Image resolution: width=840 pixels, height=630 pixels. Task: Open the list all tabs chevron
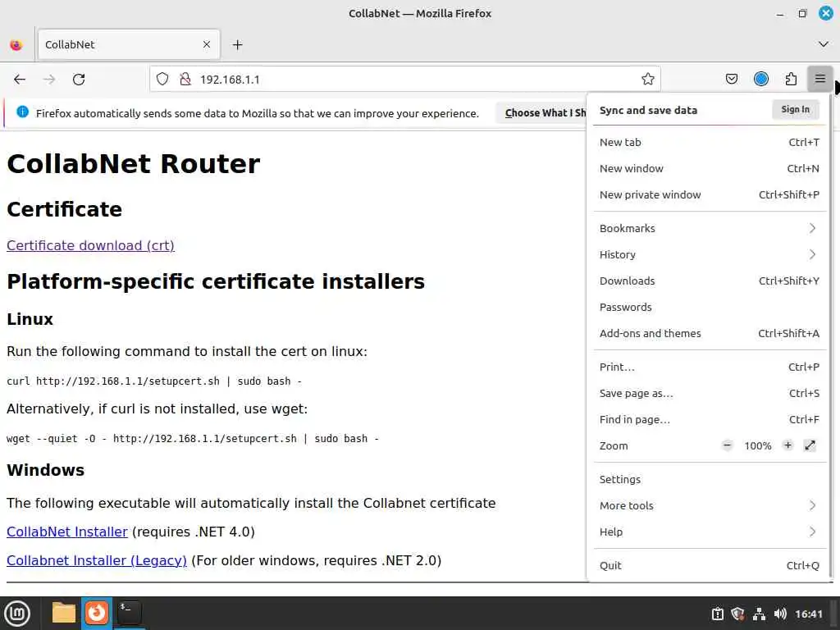[824, 44]
